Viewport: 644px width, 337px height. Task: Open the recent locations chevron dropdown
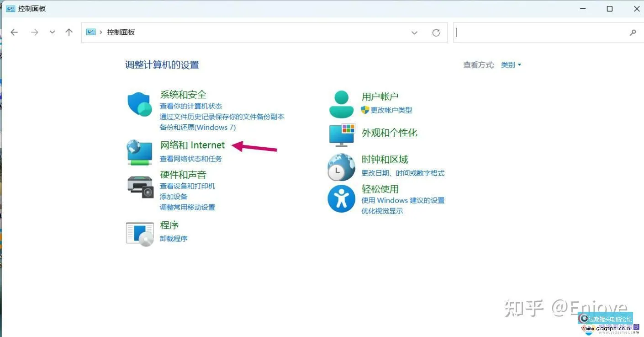tap(52, 32)
